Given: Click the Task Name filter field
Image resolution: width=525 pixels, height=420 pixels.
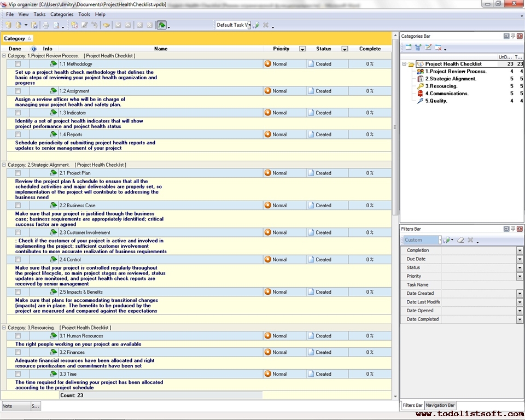Looking at the screenshot, I should tap(479, 285).
